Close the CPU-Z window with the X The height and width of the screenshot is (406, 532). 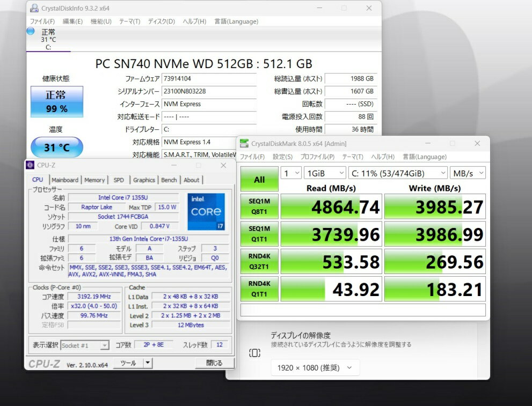(x=223, y=165)
